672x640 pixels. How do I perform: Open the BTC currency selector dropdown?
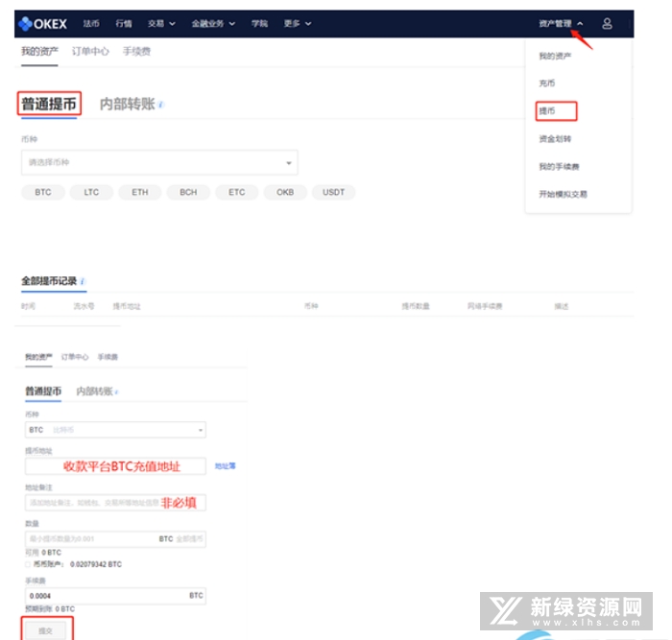click(x=115, y=430)
